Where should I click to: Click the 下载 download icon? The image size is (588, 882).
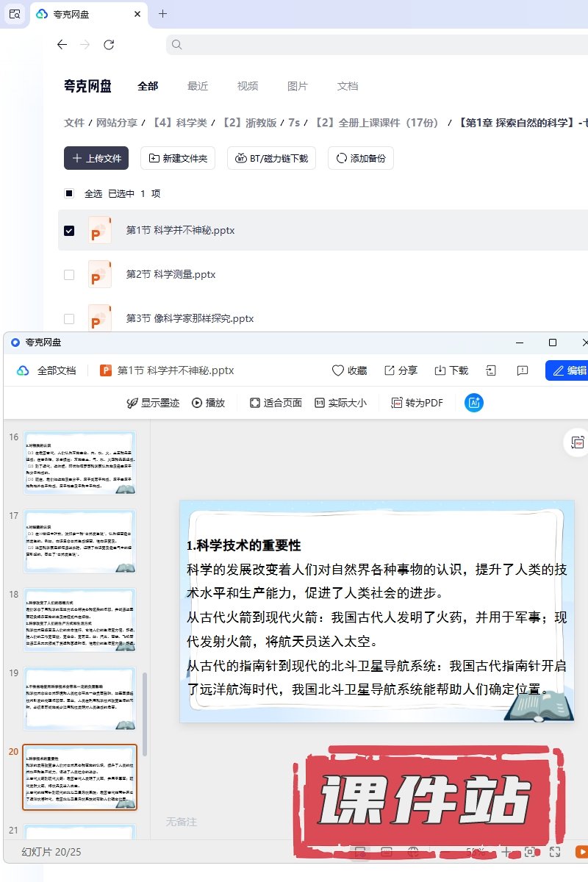point(441,370)
